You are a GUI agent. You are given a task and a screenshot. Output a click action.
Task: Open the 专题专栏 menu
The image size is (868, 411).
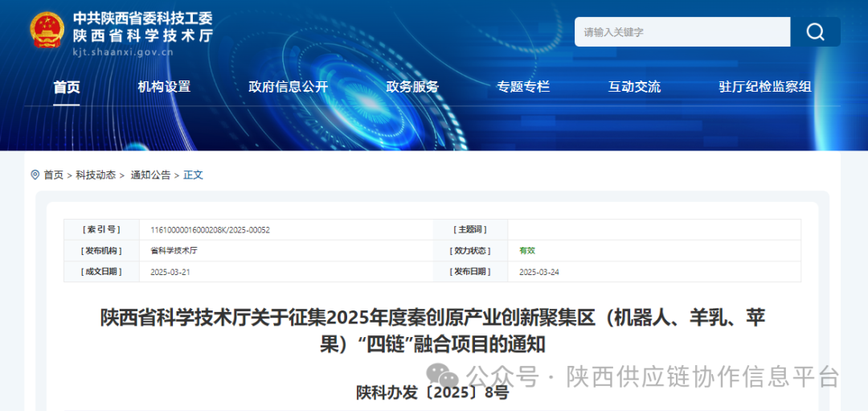[523, 87]
